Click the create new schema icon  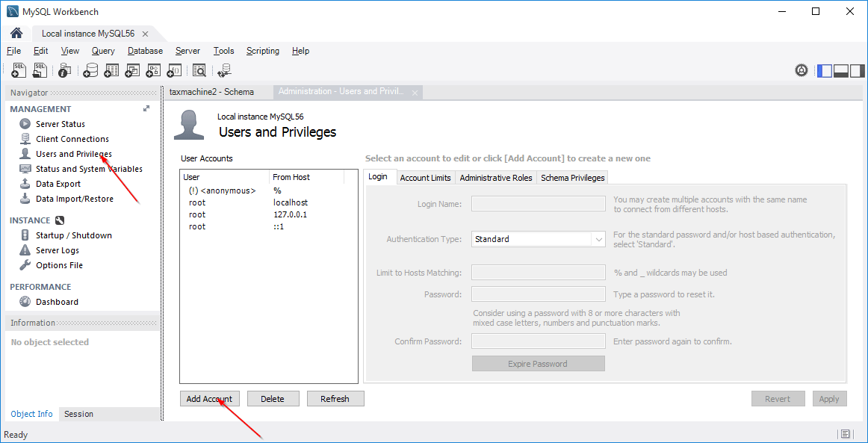(x=90, y=70)
